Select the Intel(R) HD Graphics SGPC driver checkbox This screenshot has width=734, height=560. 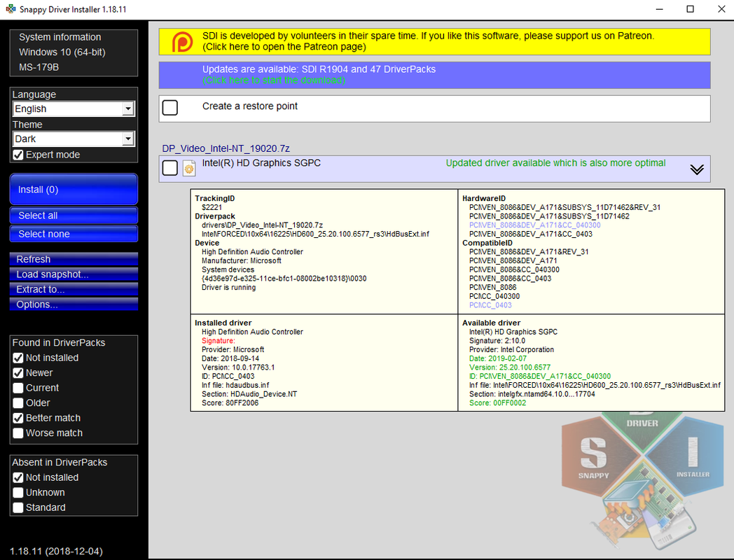click(x=170, y=167)
